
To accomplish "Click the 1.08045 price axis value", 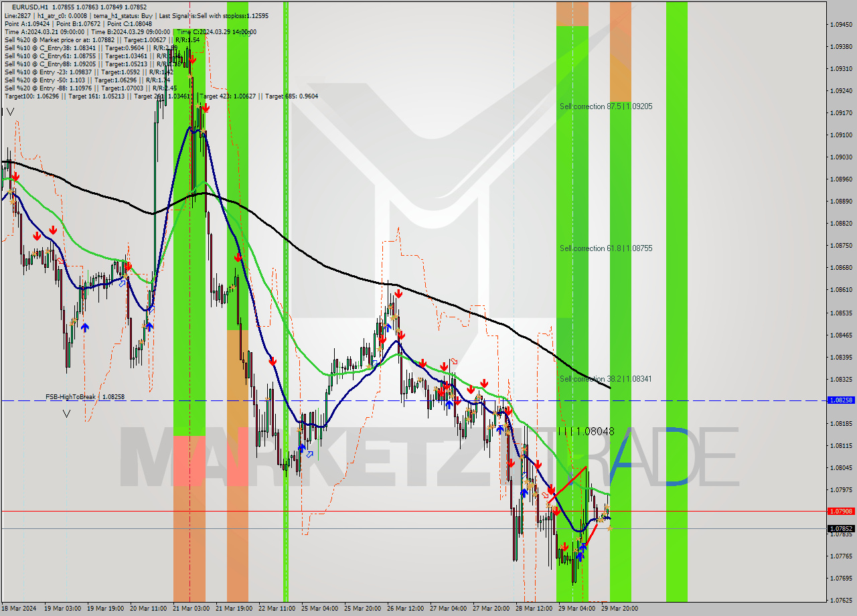I will pyautogui.click(x=841, y=467).
